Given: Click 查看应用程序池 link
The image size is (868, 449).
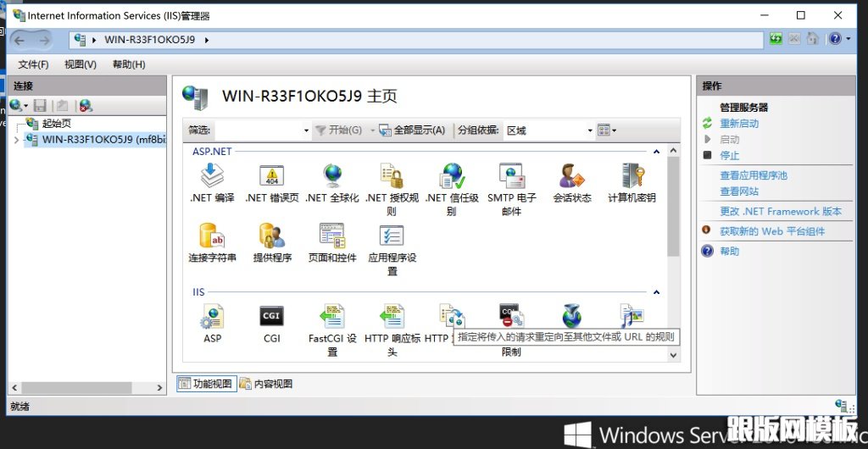Looking at the screenshot, I should coord(754,176).
